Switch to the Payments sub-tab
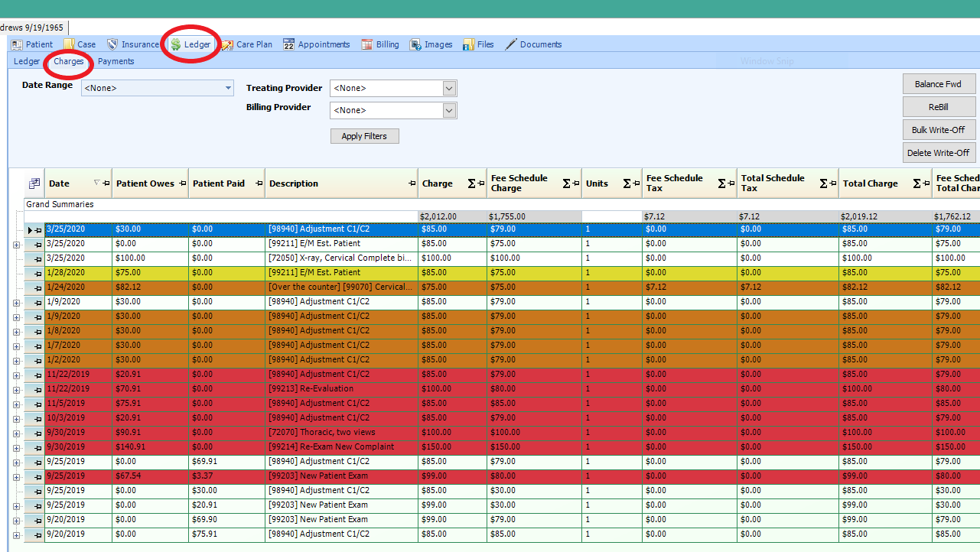 click(x=116, y=61)
